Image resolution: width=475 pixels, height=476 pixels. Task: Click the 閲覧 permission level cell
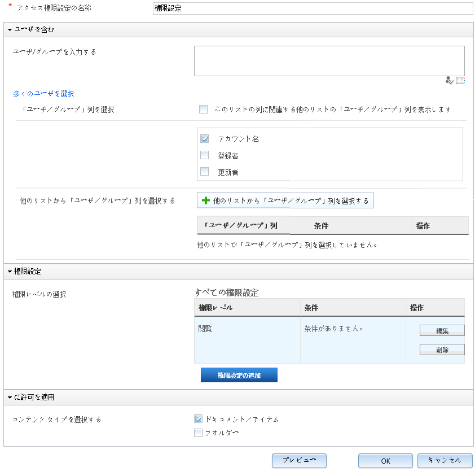pyautogui.click(x=247, y=340)
